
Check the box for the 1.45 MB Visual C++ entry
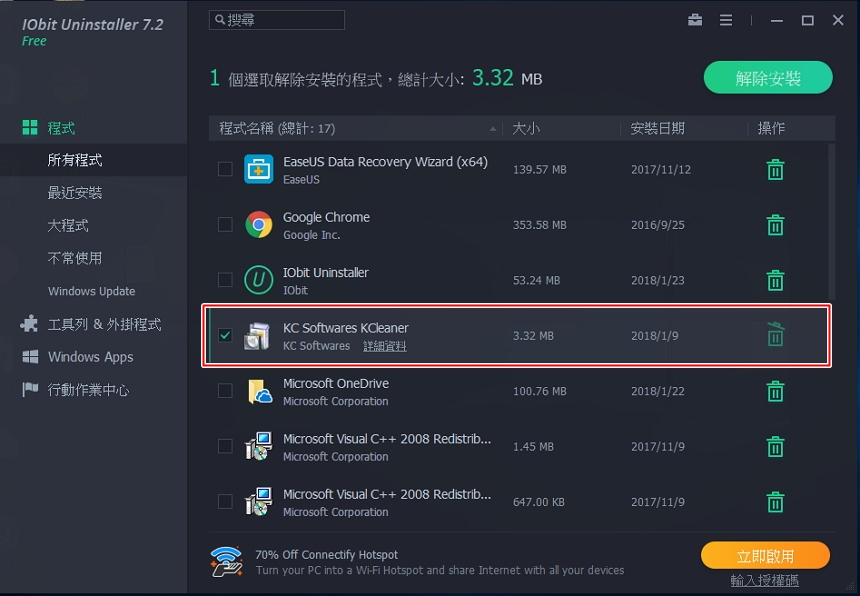[225, 446]
